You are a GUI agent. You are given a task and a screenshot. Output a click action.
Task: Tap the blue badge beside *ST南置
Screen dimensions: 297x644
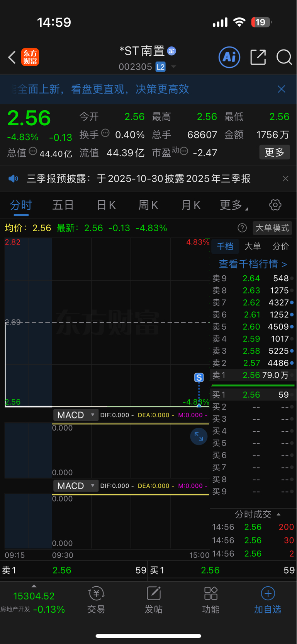[x=171, y=51]
